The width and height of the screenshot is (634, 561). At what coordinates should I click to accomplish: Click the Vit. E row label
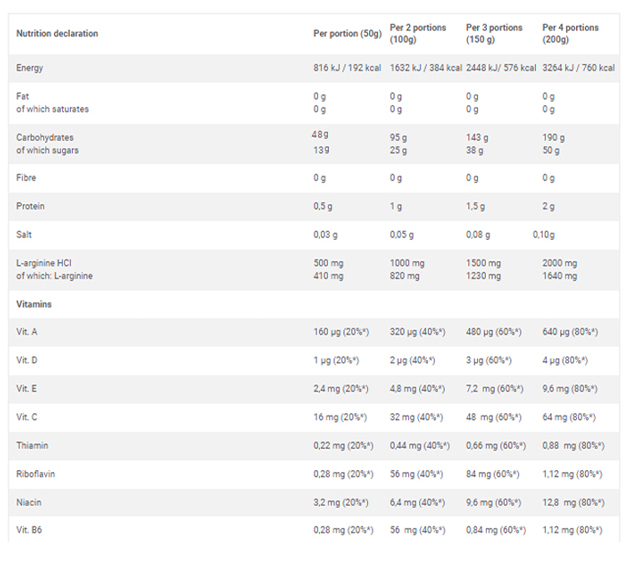[x=26, y=389]
